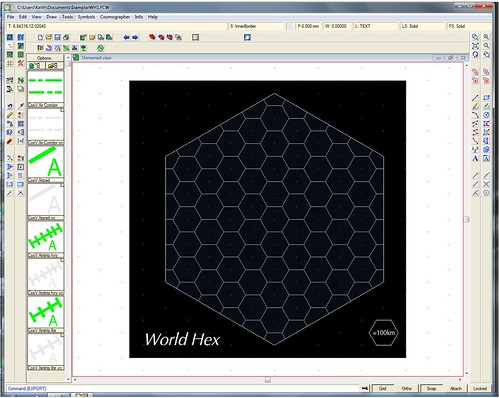The height and width of the screenshot is (398, 499).
Task: Select the Text tool 'A' icon
Action: (x=475, y=158)
